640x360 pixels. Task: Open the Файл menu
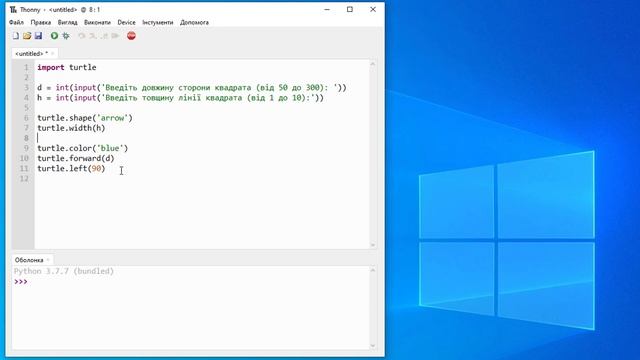[x=16, y=22]
